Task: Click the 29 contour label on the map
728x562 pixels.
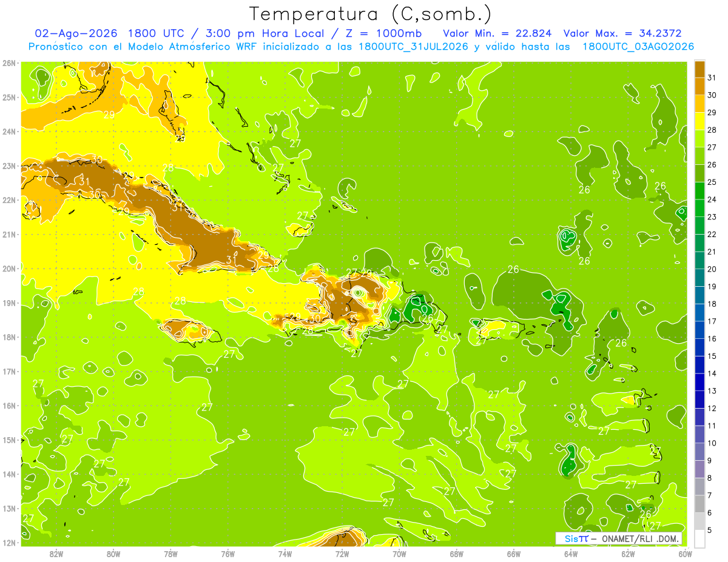Action: click(109, 114)
